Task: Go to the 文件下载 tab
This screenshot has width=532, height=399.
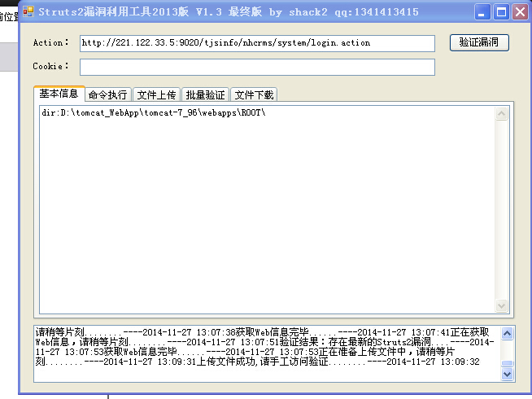Action: pos(254,94)
